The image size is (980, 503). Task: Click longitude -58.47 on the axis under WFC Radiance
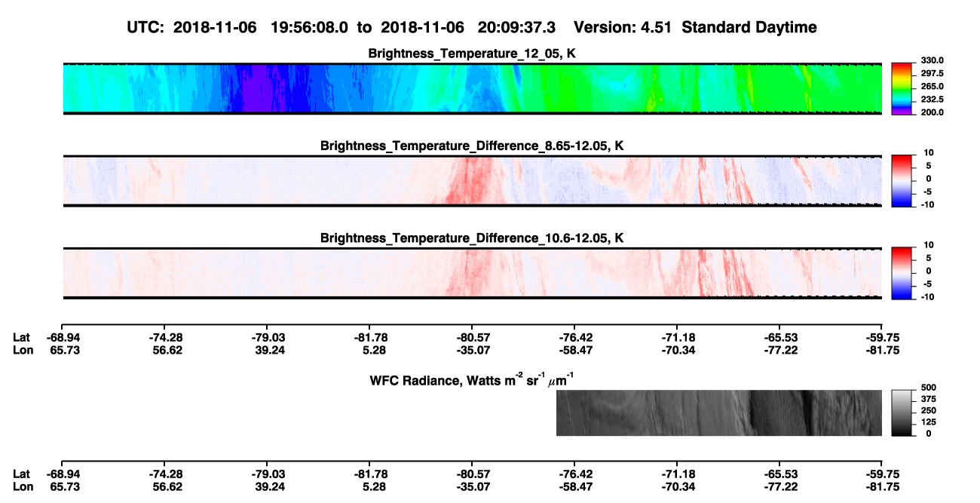coord(574,486)
